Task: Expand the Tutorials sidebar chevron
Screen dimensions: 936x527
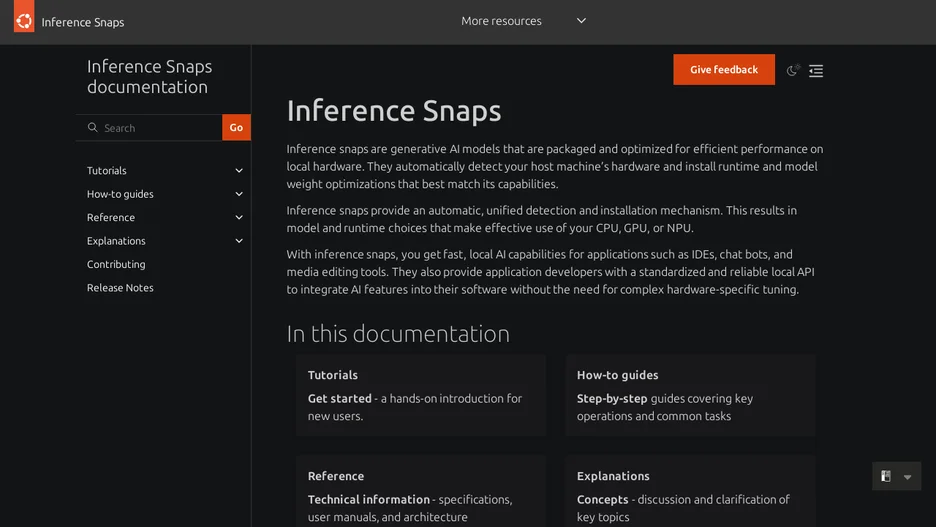Action: pos(239,171)
